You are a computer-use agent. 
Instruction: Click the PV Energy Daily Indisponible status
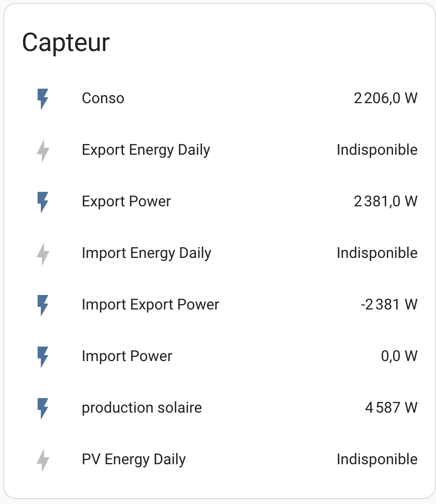pyautogui.click(x=377, y=459)
